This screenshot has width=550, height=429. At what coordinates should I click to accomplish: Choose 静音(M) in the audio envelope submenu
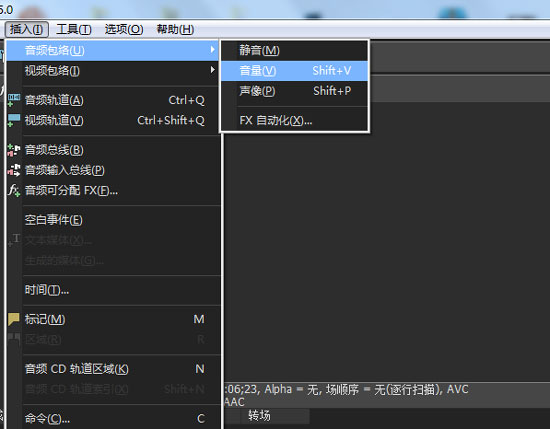click(294, 51)
